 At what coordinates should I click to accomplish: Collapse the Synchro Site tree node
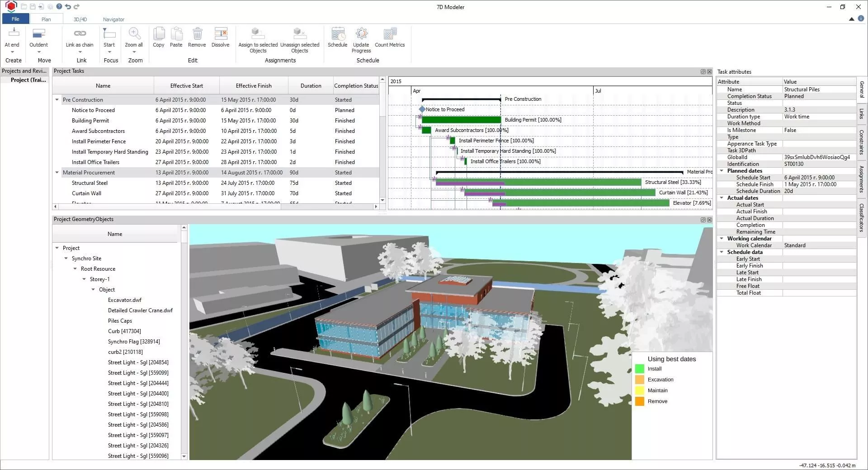66,258
